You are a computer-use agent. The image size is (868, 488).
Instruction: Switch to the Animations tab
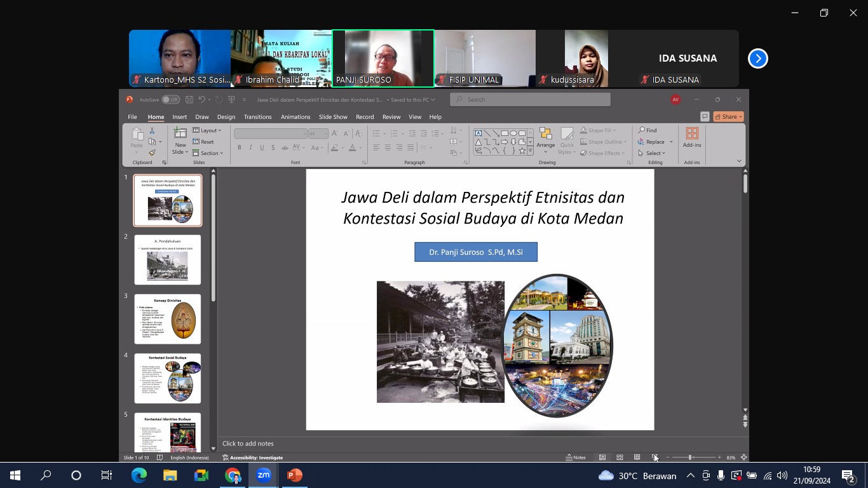[x=295, y=117]
